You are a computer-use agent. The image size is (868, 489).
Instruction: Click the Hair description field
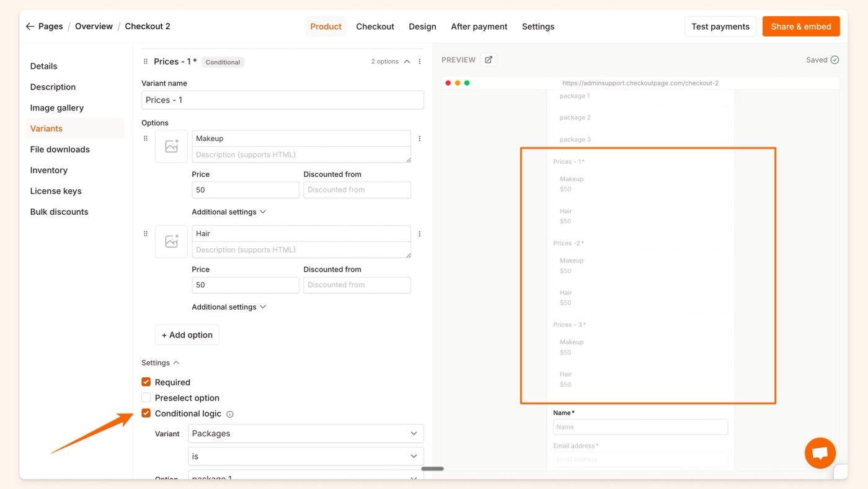click(x=301, y=249)
